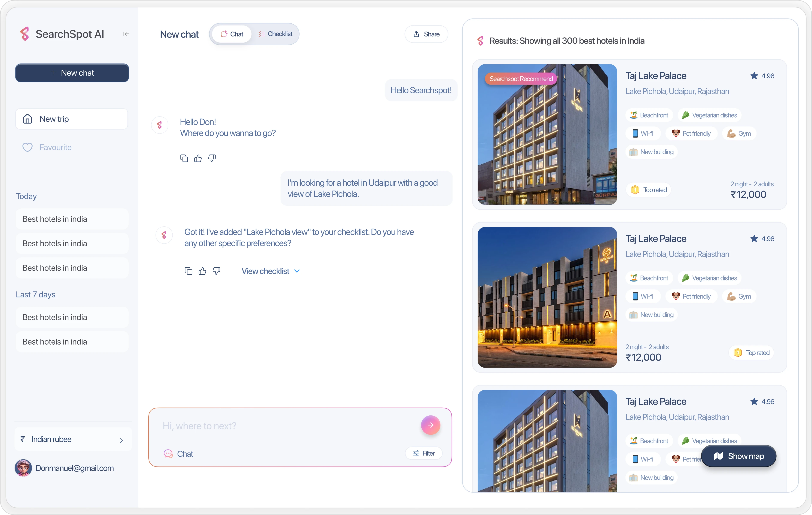The width and height of the screenshot is (812, 515).
Task: Thumbs up the 'Hello Don!' message
Action: pos(198,158)
